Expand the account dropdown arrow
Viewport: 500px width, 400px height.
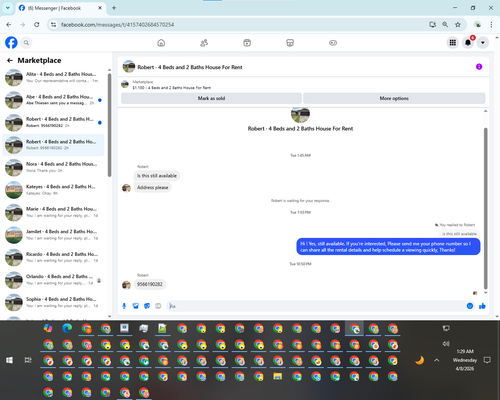click(483, 43)
